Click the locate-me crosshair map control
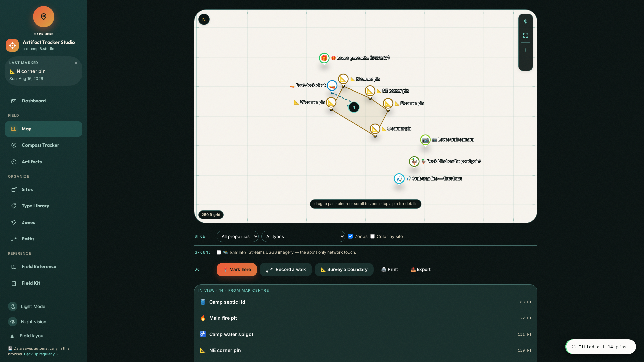This screenshot has height=362, width=644. click(x=526, y=21)
